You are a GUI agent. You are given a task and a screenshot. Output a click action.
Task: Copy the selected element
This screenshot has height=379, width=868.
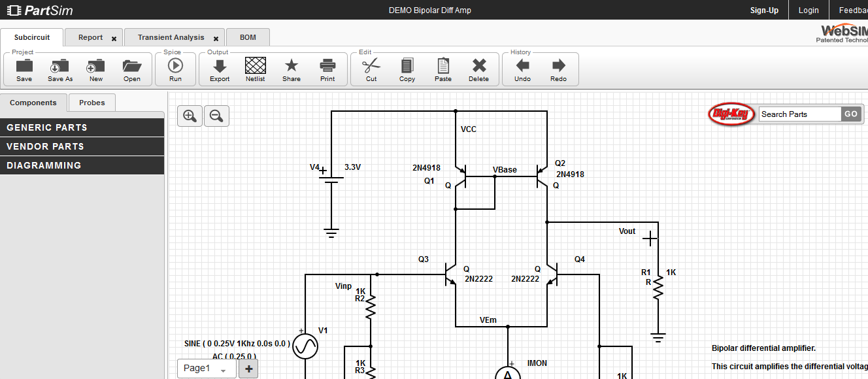pos(407,69)
